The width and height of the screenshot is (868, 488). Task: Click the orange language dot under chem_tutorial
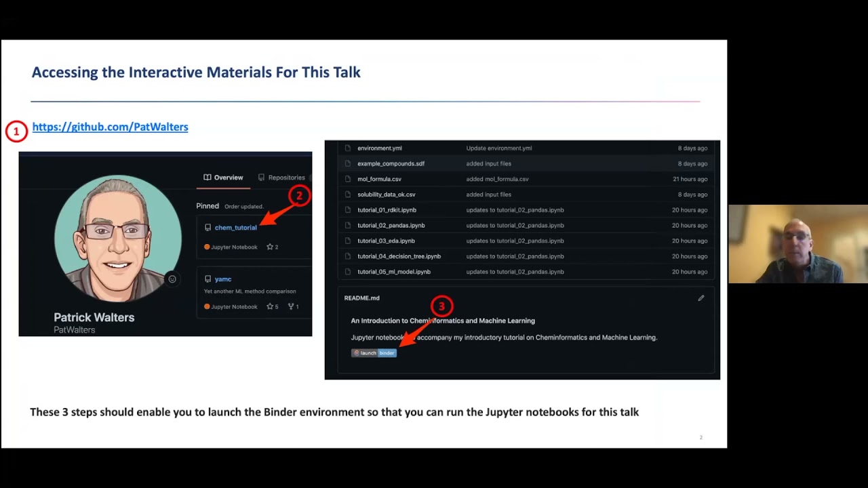207,247
